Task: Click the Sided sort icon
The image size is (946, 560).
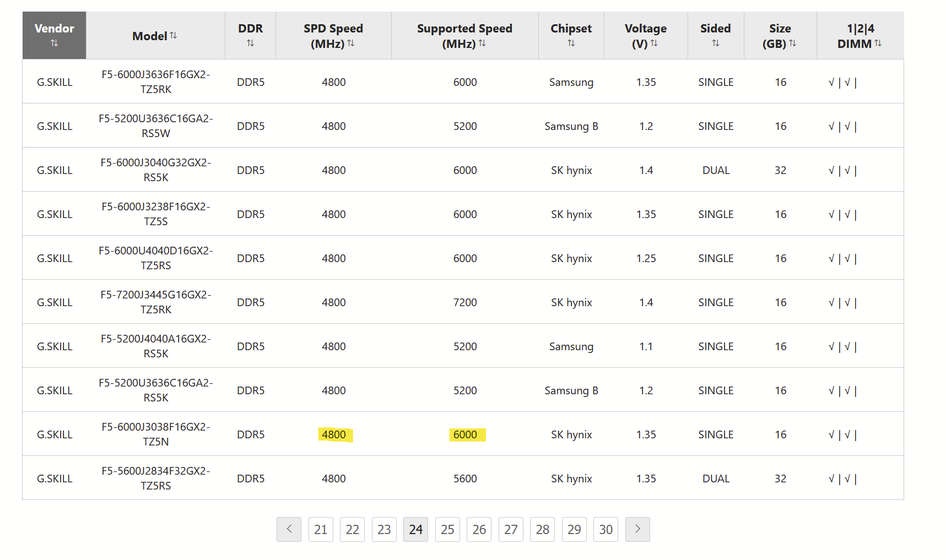Action: click(715, 43)
